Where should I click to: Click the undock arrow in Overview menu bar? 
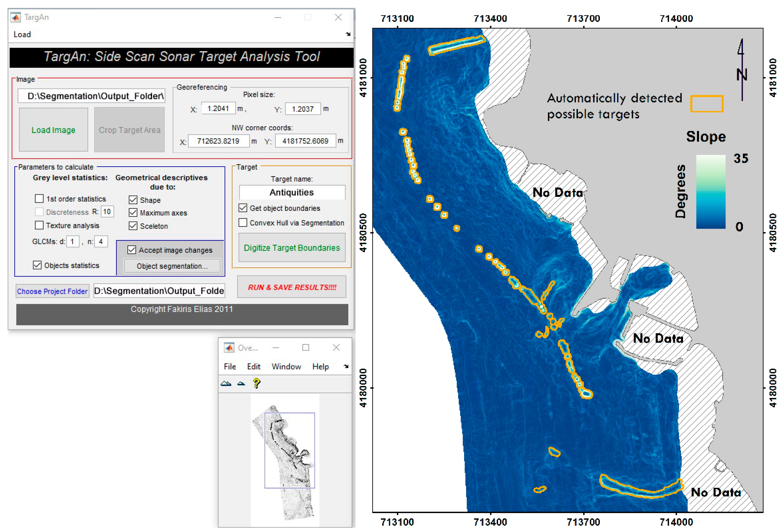pos(346,366)
